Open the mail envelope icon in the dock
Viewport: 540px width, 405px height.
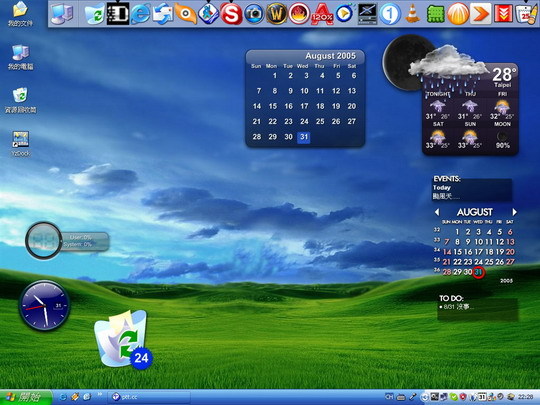point(163,14)
